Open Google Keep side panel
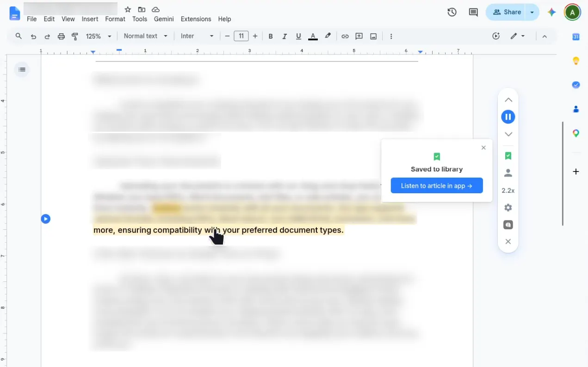 click(x=576, y=61)
